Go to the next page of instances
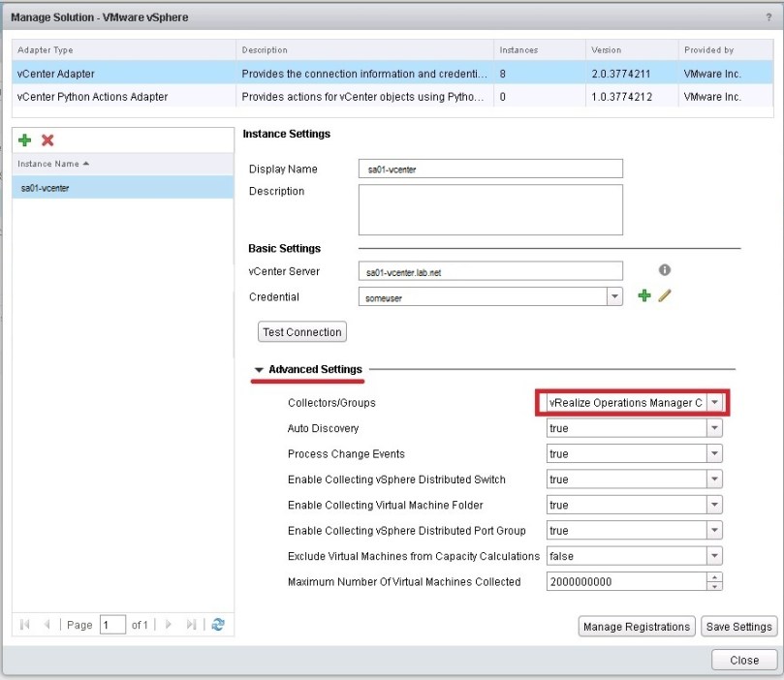 coord(168,625)
